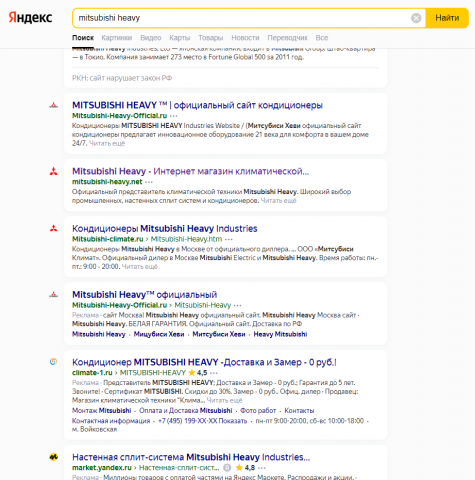Viewport: 475px width, 480px height.
Task: Open options menu after market.yandex.ru 4,8 rating
Action: [x=262, y=468]
